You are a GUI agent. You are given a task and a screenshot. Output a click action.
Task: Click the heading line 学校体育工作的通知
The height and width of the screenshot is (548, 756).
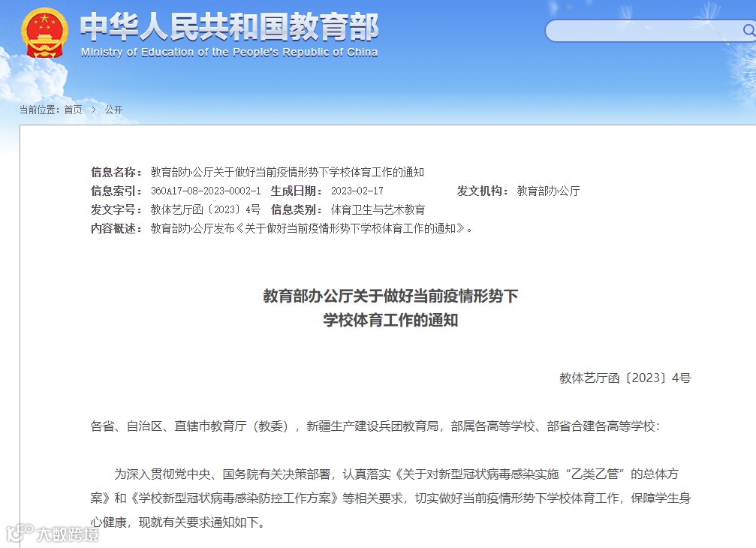[x=390, y=320]
